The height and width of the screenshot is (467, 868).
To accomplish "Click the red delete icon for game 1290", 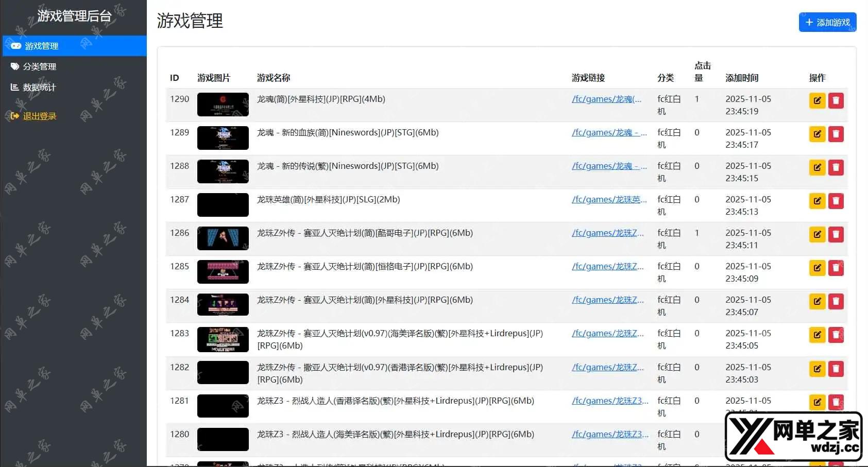I will click(x=836, y=101).
